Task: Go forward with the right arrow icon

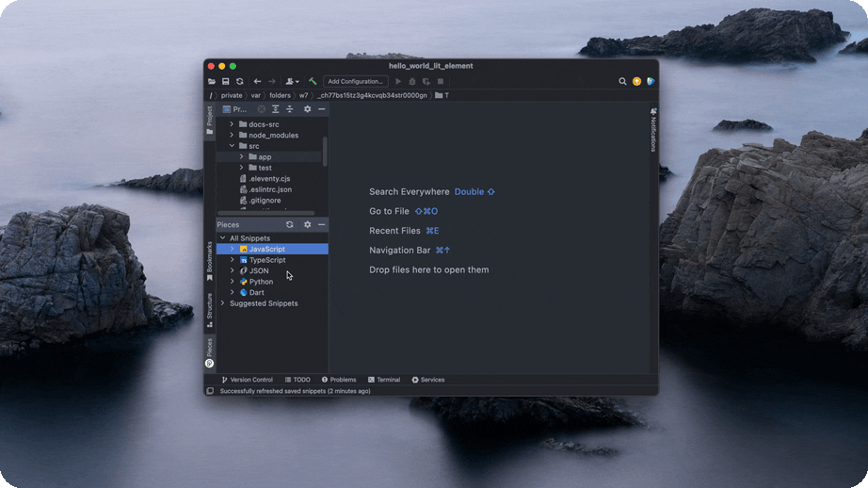Action: coord(272,81)
